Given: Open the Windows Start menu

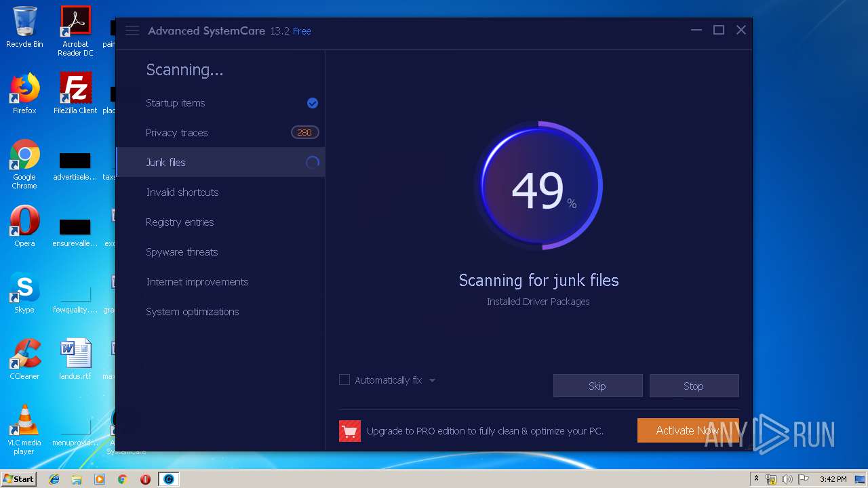Looking at the screenshot, I should point(19,479).
